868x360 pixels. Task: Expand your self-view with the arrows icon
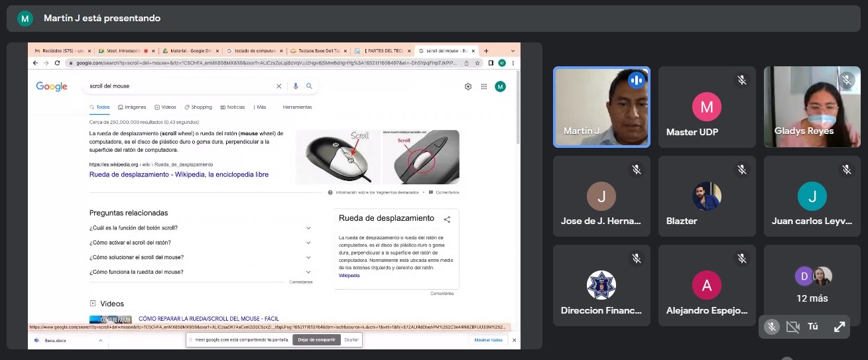click(x=839, y=327)
